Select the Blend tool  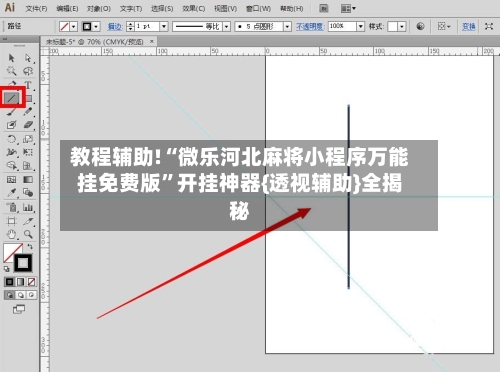pyautogui.click(x=28, y=193)
